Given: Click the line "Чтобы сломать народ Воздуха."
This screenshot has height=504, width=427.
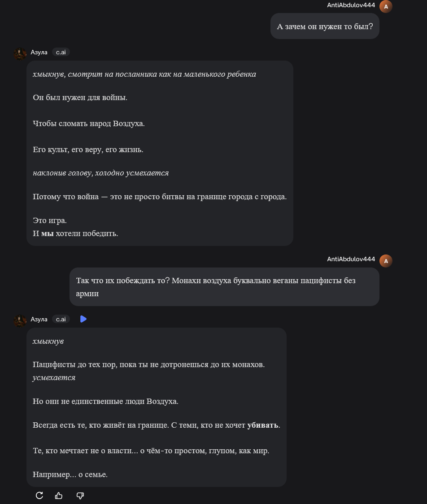Looking at the screenshot, I should pos(89,123).
